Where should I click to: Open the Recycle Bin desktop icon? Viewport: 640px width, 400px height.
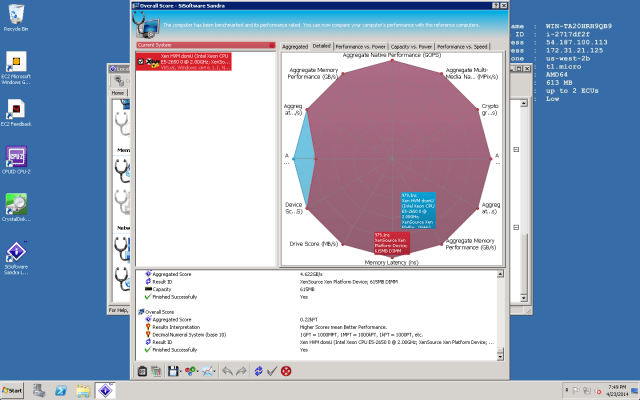(16, 18)
